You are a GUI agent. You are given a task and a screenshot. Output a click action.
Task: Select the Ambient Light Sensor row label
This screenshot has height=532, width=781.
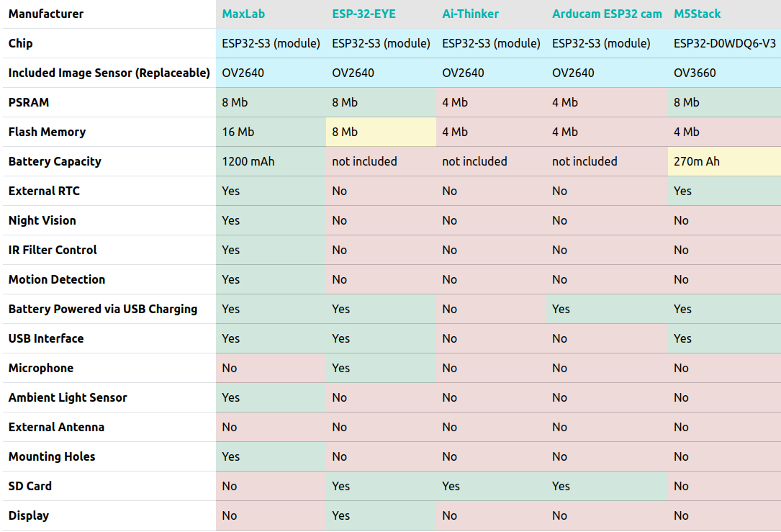coord(68,397)
